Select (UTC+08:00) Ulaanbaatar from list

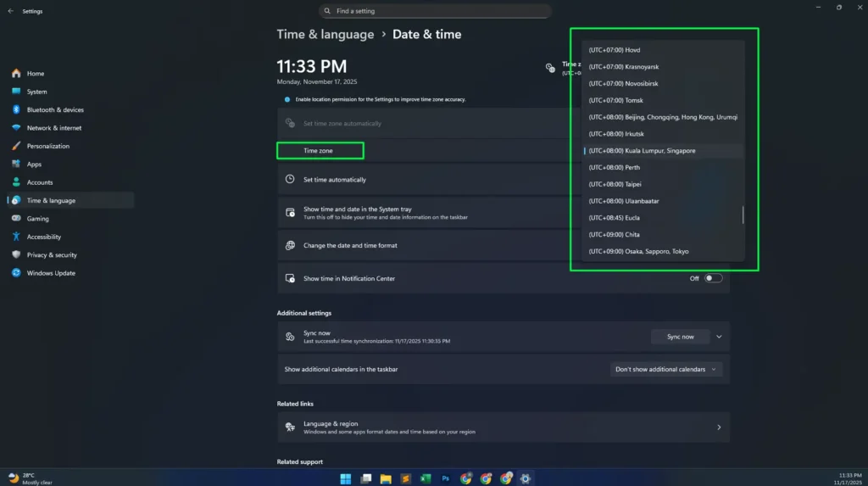tap(662, 201)
